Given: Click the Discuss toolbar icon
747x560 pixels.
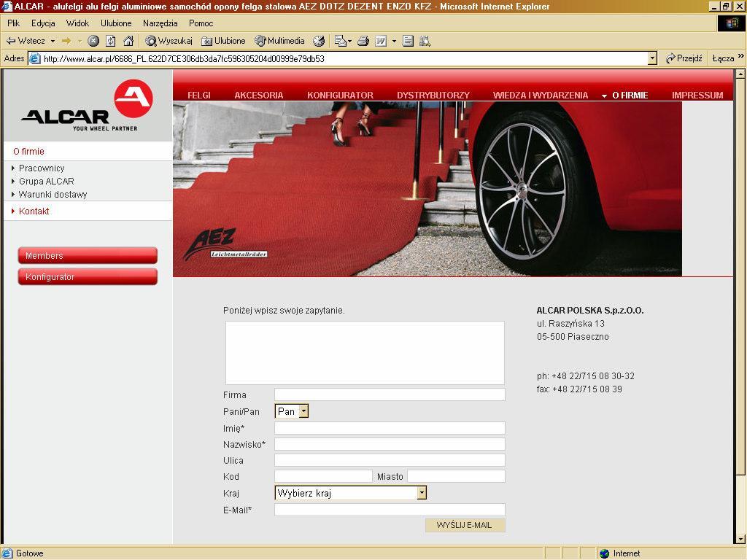Looking at the screenshot, I should pyautogui.click(x=408, y=41).
